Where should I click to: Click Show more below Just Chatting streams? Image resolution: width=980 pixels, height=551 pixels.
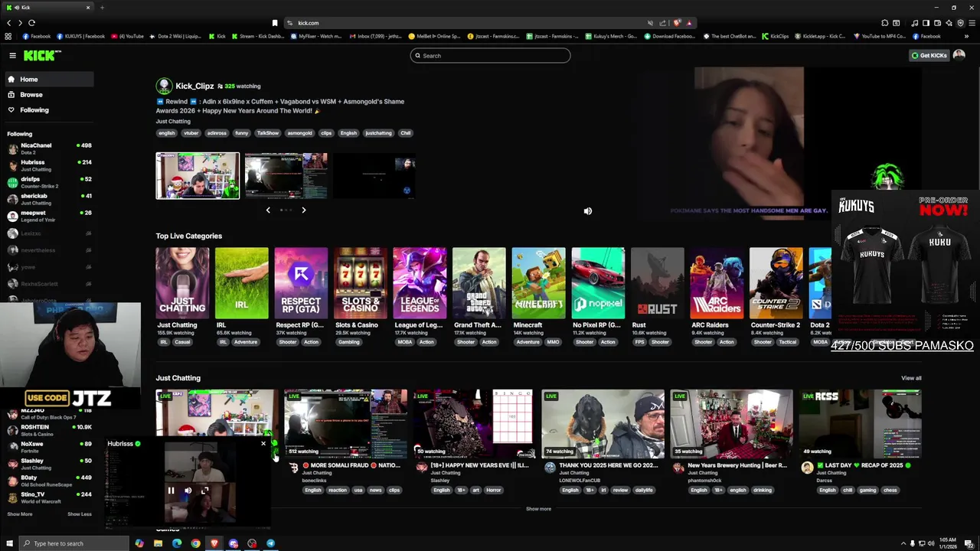tap(538, 509)
